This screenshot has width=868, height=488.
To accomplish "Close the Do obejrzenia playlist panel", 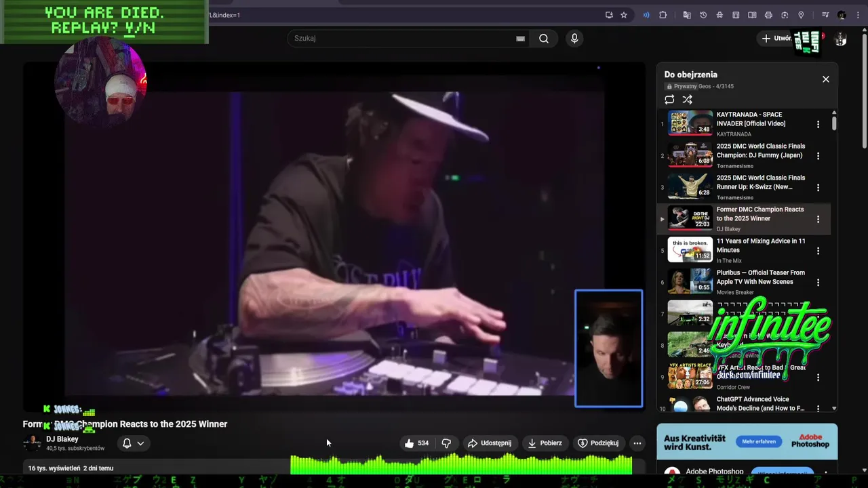I will [826, 79].
